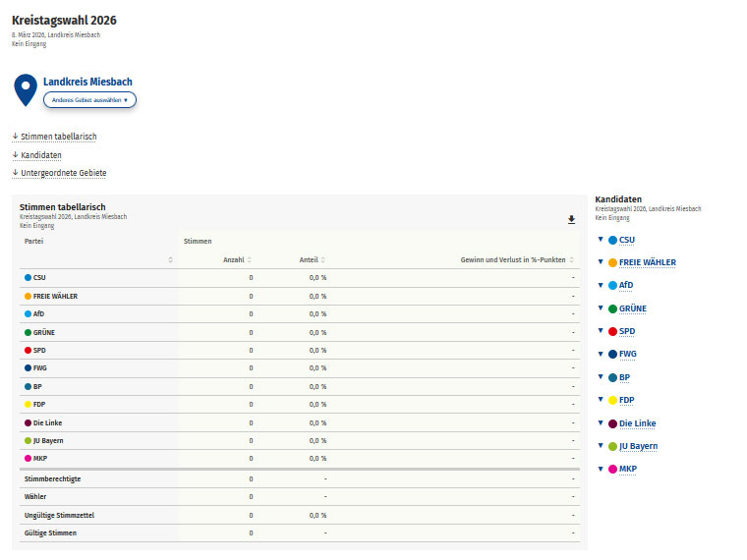Expand the FREIE WÄHLER candidates arrow
This screenshot has height=560, width=747.
click(x=601, y=262)
